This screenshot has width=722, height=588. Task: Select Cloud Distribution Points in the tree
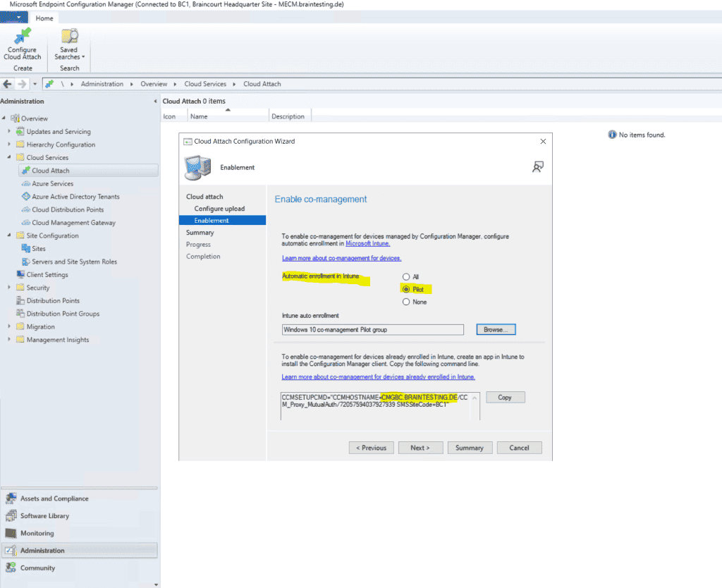click(69, 209)
